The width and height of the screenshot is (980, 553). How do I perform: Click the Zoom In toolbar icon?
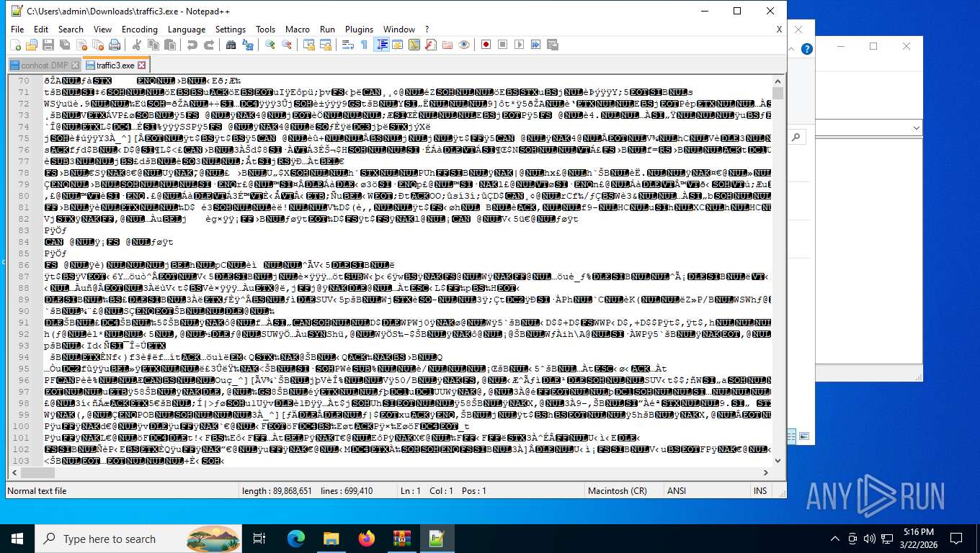(x=269, y=45)
